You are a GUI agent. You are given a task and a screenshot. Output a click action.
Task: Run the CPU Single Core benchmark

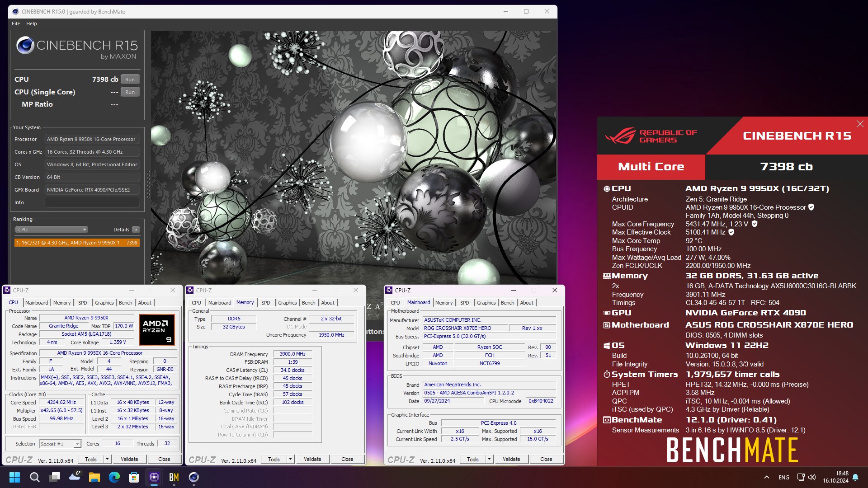[130, 92]
